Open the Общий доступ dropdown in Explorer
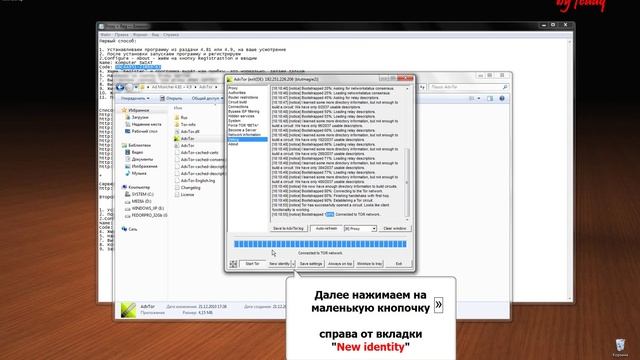Viewport: 640px width, 360px height. tap(207, 98)
